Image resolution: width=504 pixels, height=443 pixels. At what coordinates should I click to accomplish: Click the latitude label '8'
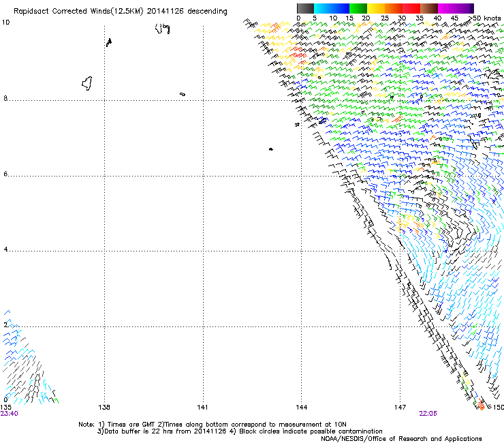click(x=5, y=98)
